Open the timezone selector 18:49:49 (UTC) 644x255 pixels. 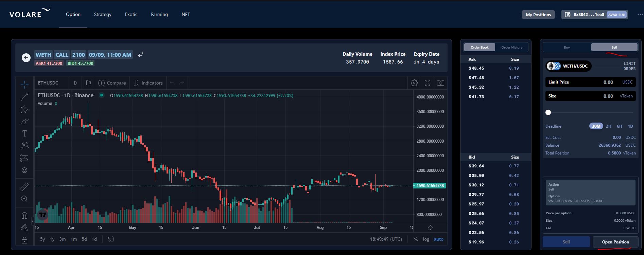[386, 239]
